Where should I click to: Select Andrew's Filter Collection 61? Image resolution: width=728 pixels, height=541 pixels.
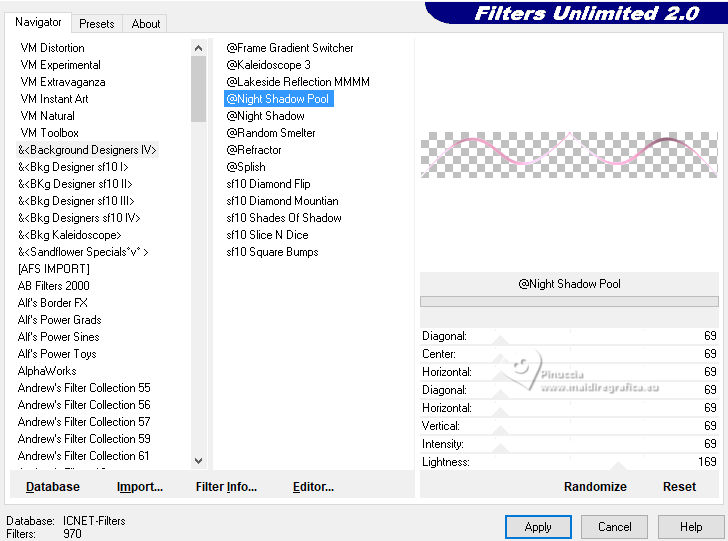click(84, 456)
